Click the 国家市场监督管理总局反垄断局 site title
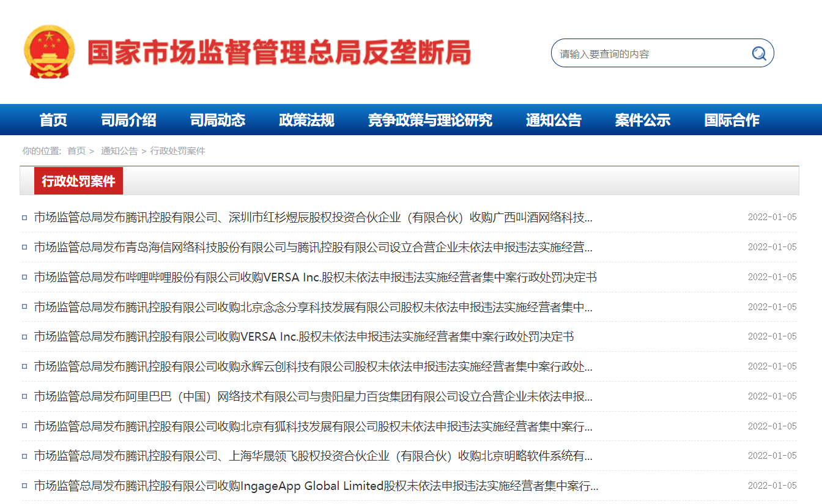 pyautogui.click(x=279, y=53)
